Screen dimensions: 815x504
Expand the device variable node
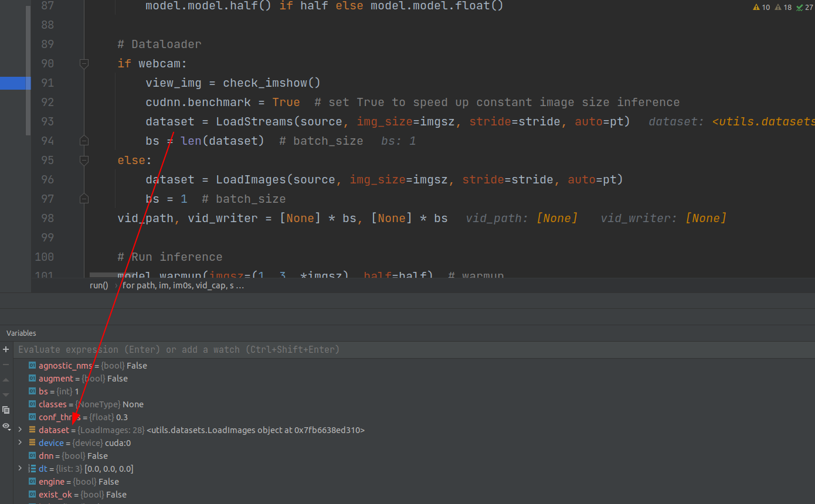[20, 443]
